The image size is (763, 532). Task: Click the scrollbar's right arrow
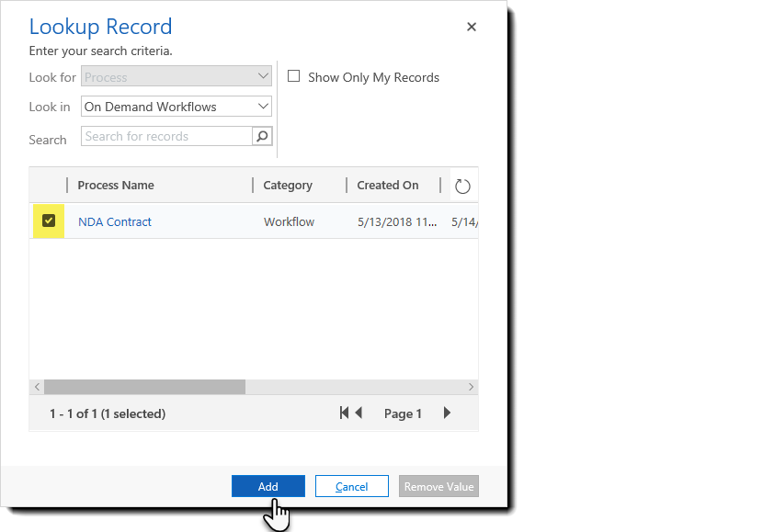point(471,387)
